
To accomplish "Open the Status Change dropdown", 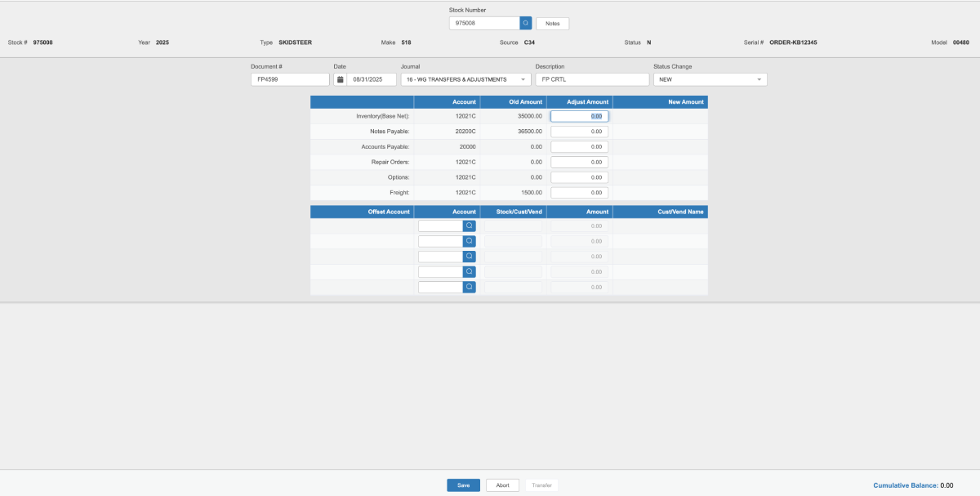I will (708, 79).
